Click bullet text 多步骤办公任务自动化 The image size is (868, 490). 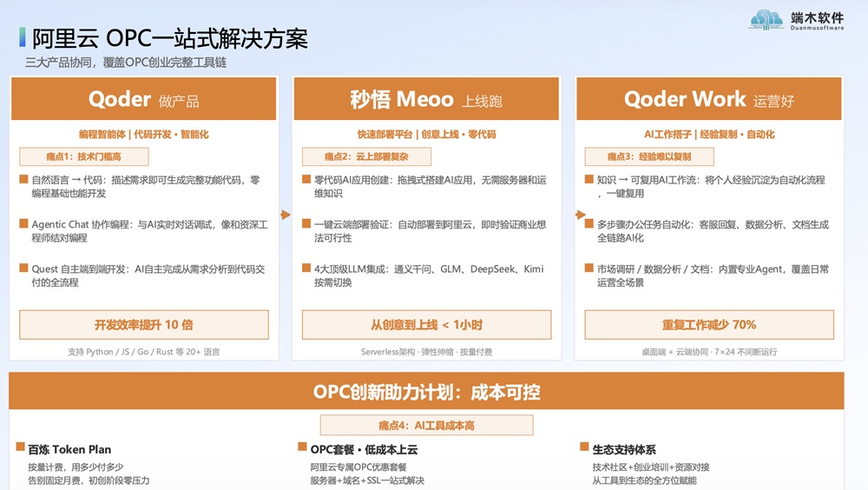pos(644,224)
